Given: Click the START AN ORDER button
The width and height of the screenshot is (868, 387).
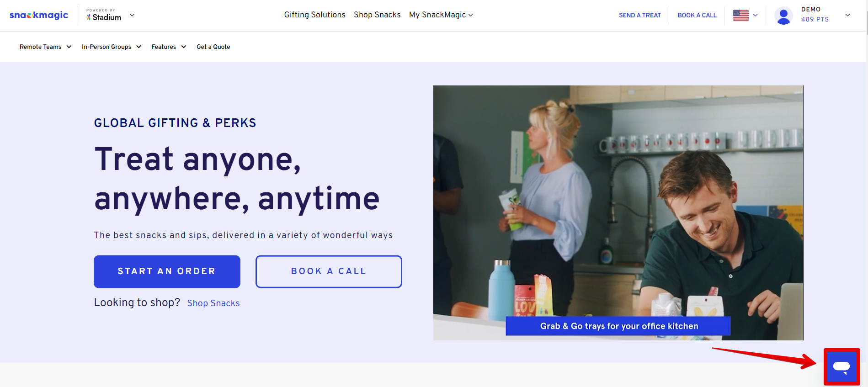Looking at the screenshot, I should point(167,271).
